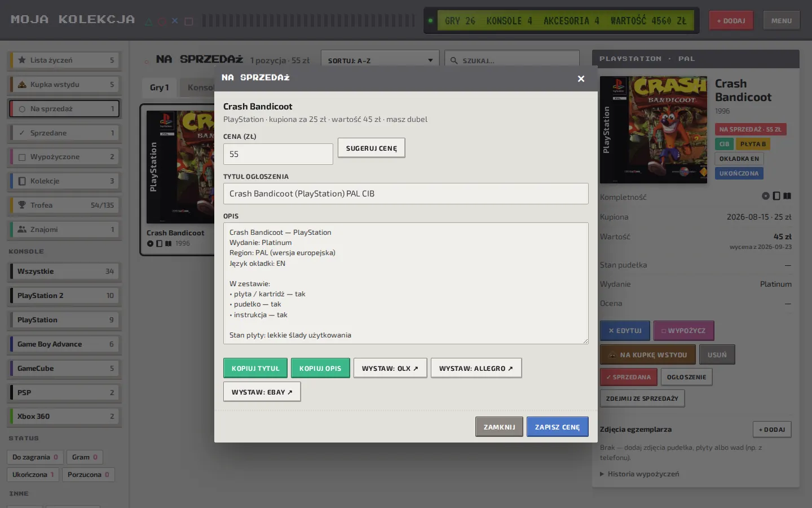Click the people icon next to Znajomi
This screenshot has height=508, width=812.
[22, 229]
